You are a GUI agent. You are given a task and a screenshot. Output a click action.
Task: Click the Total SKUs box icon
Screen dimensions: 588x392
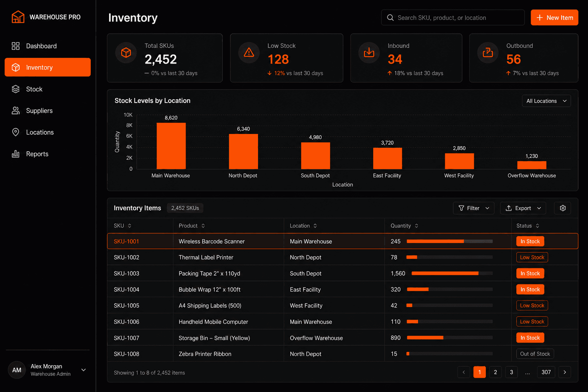[x=126, y=53]
